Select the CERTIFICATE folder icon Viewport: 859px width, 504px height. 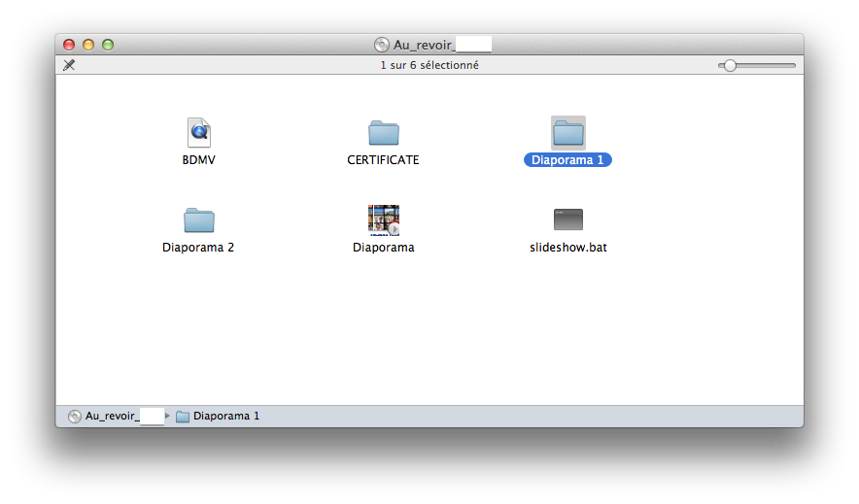coord(383,133)
